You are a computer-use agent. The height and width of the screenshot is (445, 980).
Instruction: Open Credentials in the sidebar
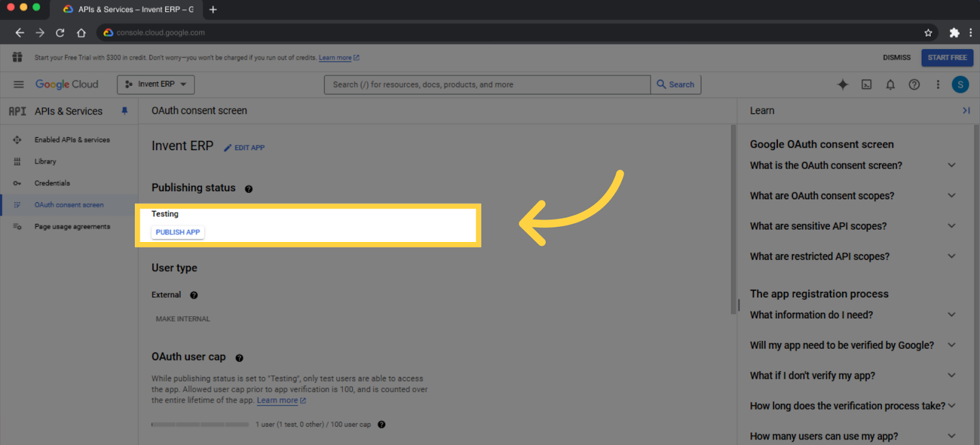(x=69, y=183)
